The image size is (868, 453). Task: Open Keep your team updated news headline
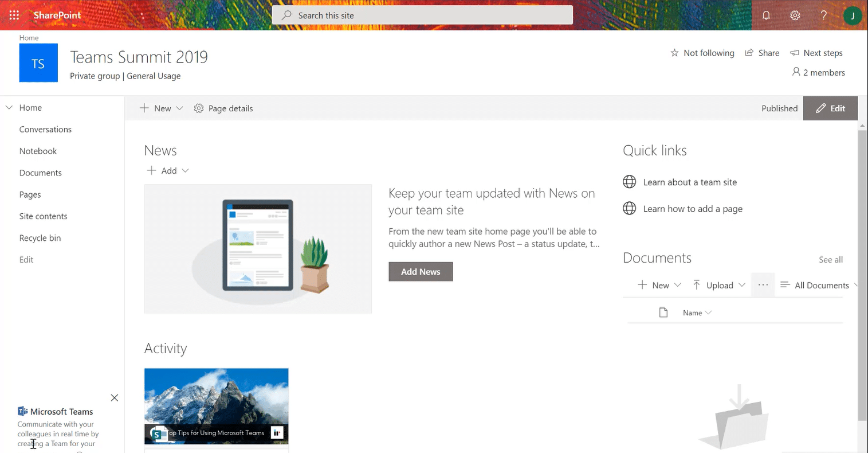pyautogui.click(x=492, y=202)
